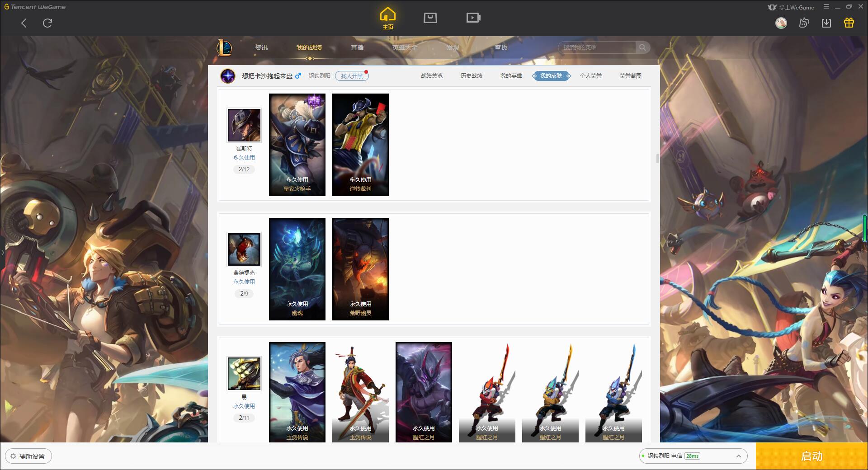This screenshot has width=868, height=470.
Task: Focus the 搜索我的英雄 search field
Action: point(597,47)
